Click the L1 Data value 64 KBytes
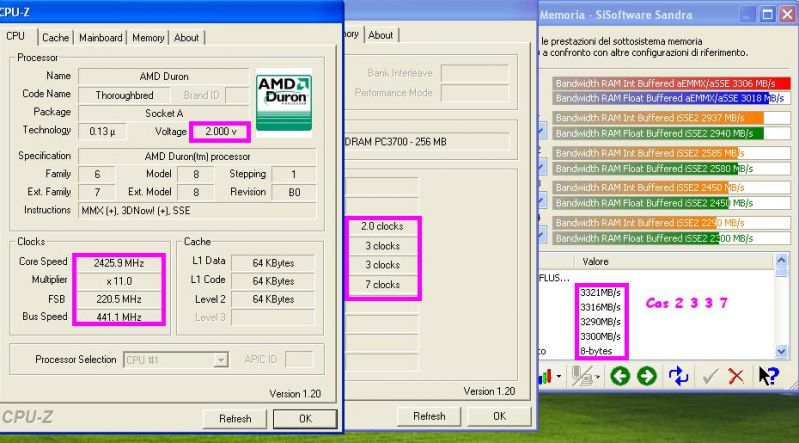 point(273,263)
